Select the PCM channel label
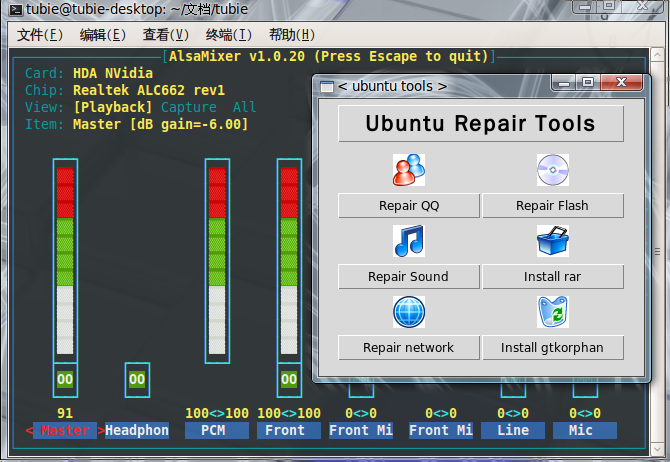 tap(217, 430)
